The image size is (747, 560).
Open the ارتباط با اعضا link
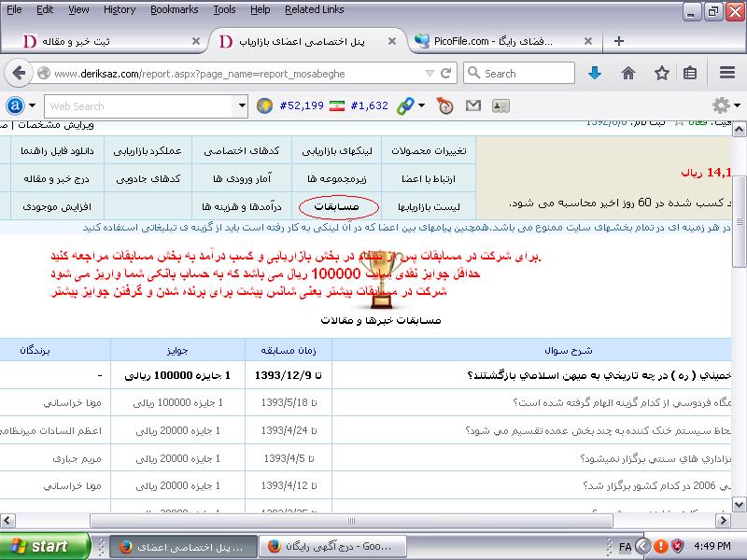pos(429,178)
